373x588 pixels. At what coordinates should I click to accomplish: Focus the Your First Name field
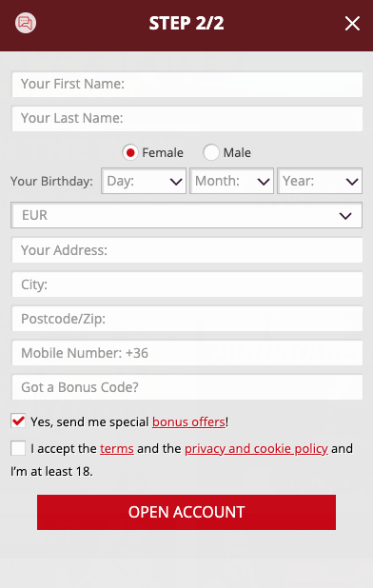186,84
